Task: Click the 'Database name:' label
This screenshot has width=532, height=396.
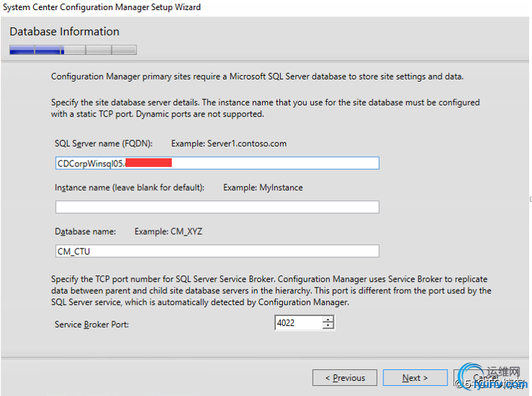Action: tap(85, 232)
